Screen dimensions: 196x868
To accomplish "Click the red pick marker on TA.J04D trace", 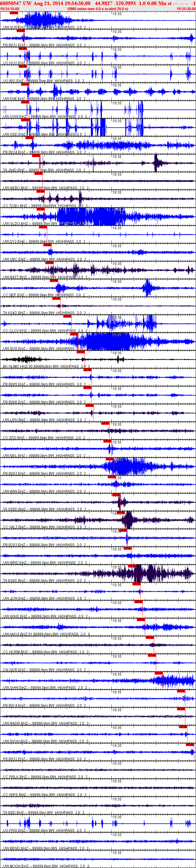I will 36,155.
